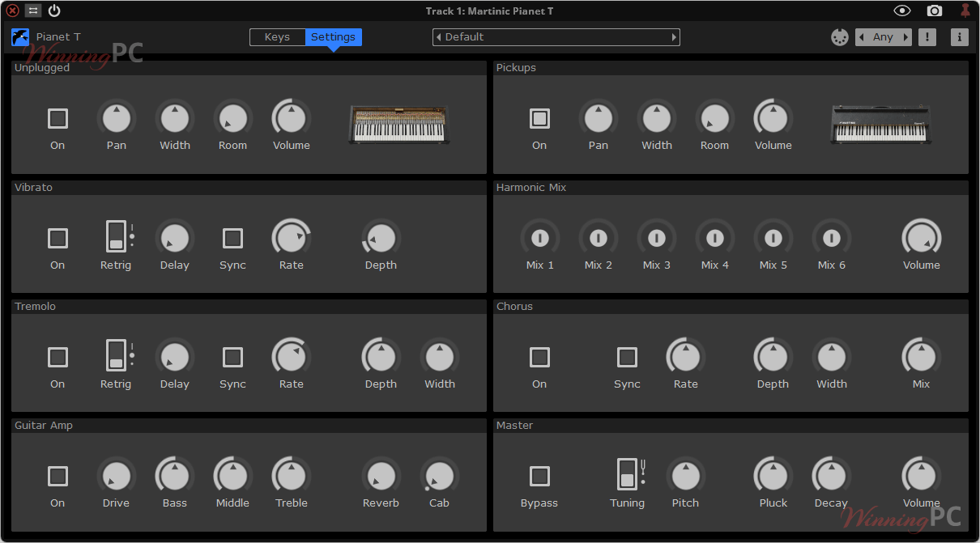Enable the Unplugged On checkbox
This screenshot has width=980, height=543.
click(58, 119)
